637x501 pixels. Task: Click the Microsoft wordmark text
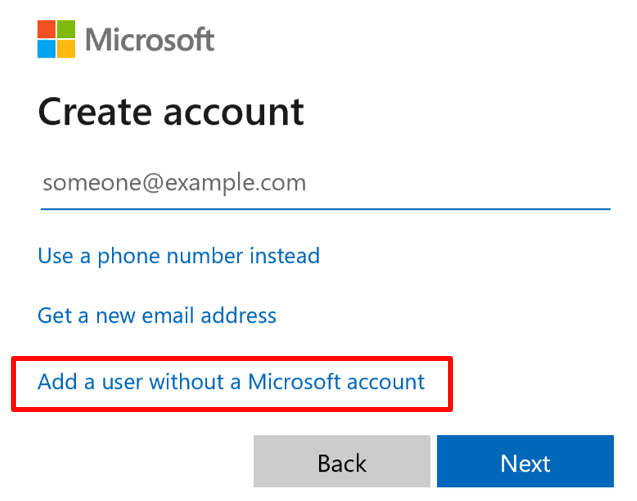[x=150, y=40]
